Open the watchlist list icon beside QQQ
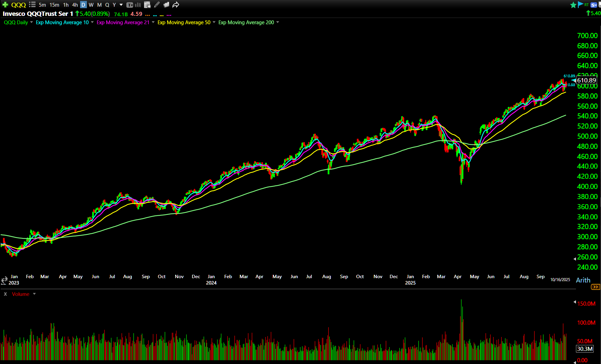The width and height of the screenshot is (601, 364). point(32,5)
